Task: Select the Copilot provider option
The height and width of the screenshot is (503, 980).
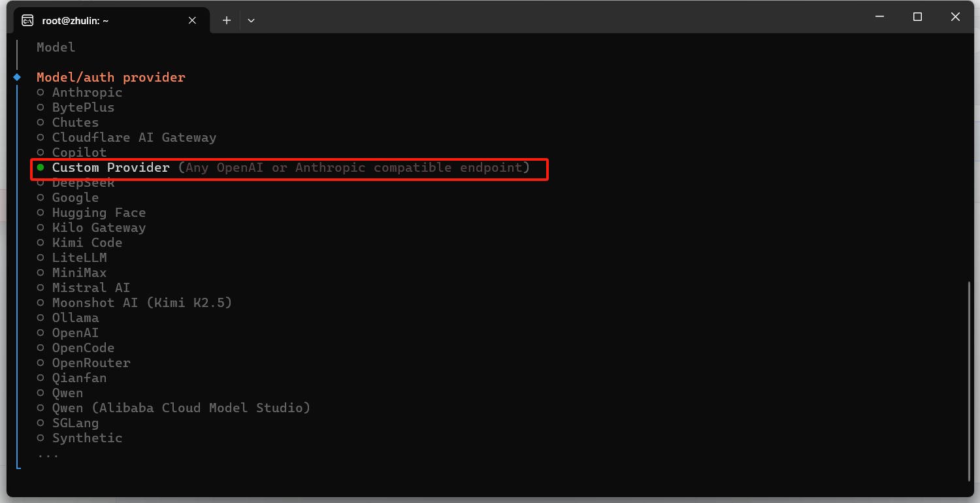Action: 72,153
